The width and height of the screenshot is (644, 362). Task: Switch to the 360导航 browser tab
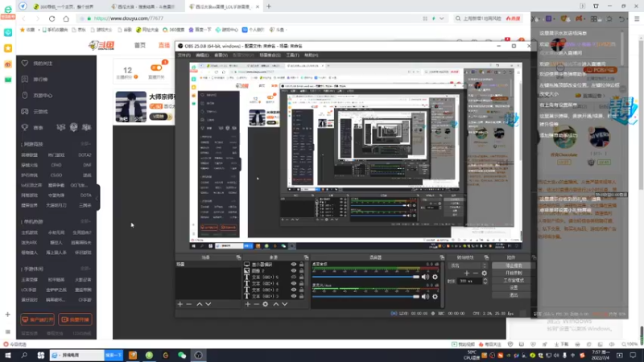[x=66, y=6]
